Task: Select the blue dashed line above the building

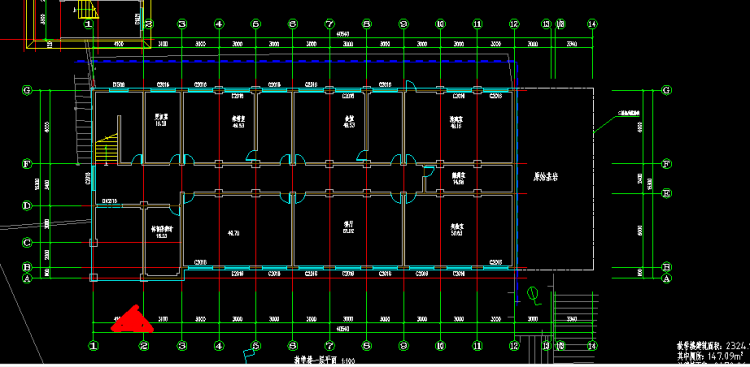Action: [294, 62]
